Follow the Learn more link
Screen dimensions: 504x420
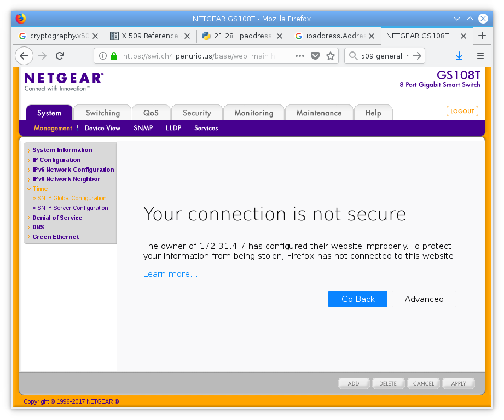170,274
